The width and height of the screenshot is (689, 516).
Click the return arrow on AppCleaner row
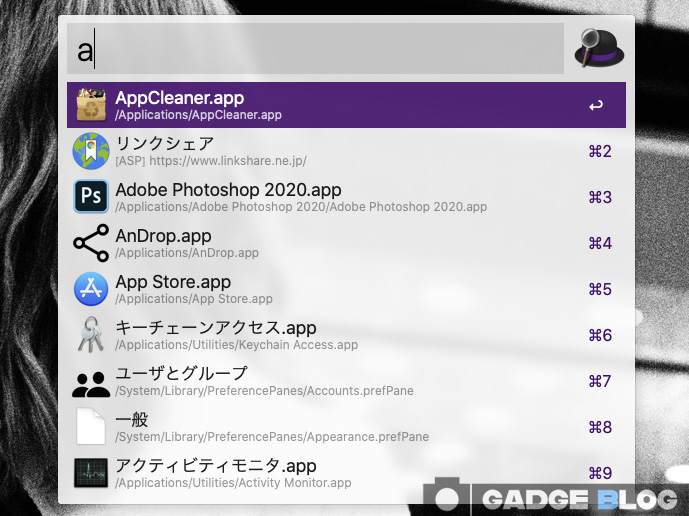click(x=596, y=105)
